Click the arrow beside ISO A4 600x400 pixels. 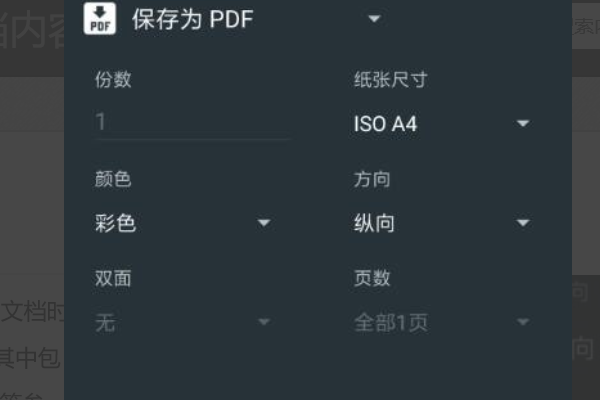(522, 124)
